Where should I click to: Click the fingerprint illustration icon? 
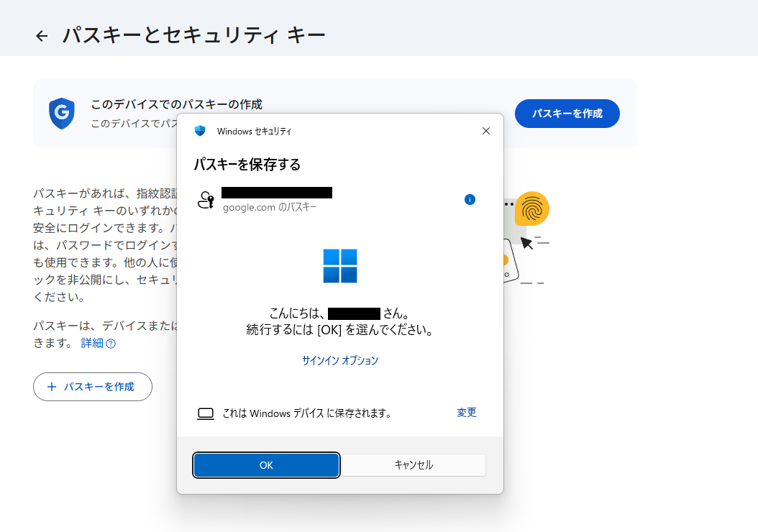(531, 208)
